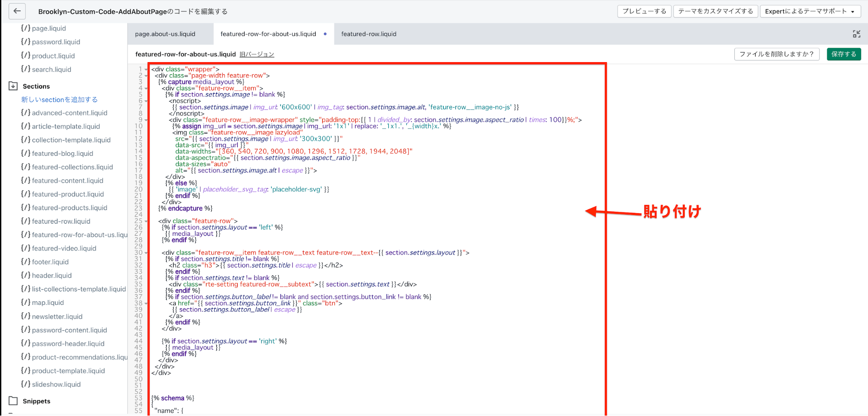Switch to featured-row.liquid tab
This screenshot has width=868, height=416.
369,34
